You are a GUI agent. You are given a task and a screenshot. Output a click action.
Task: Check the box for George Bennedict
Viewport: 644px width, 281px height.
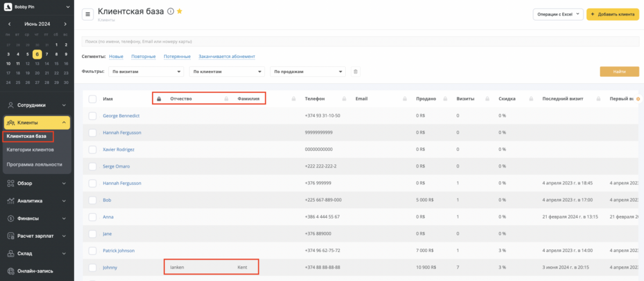click(x=92, y=116)
